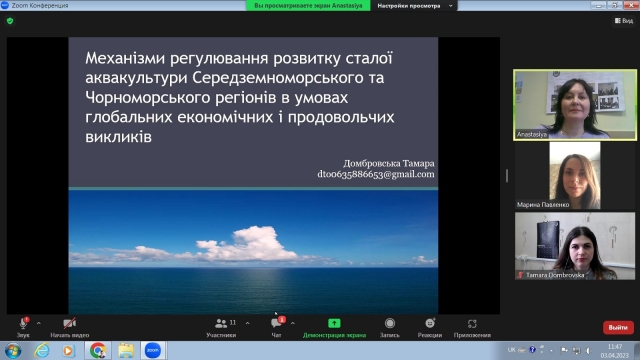
Task: Click the keyboard icon in system tray
Action: [x=522, y=350]
